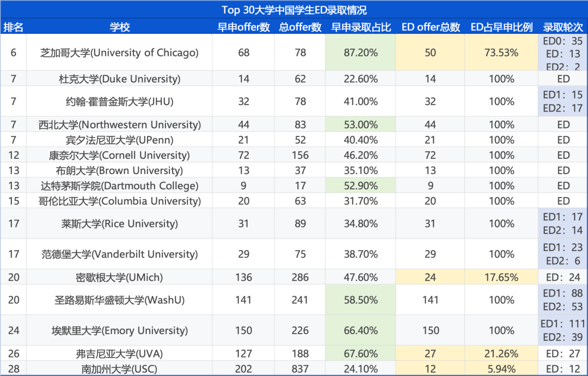Click the '排名' column header

click(14, 27)
